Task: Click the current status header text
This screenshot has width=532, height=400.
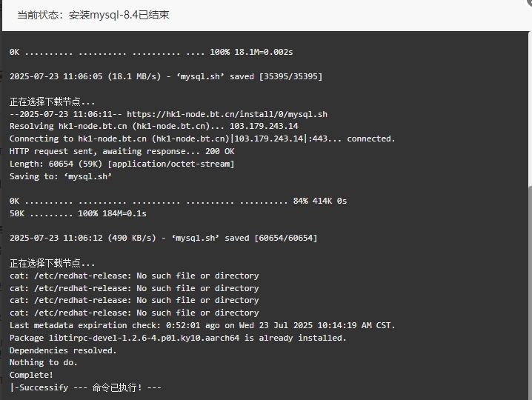Action: [x=93, y=15]
